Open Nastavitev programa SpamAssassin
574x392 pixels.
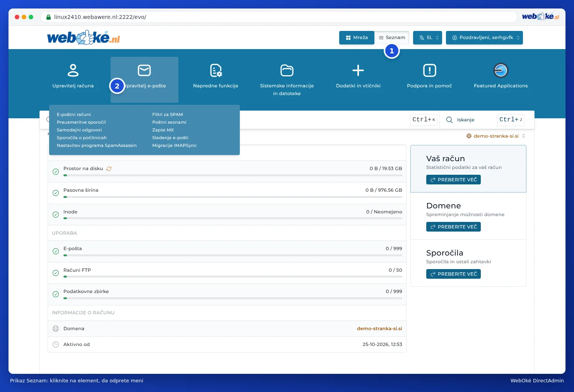tap(97, 145)
